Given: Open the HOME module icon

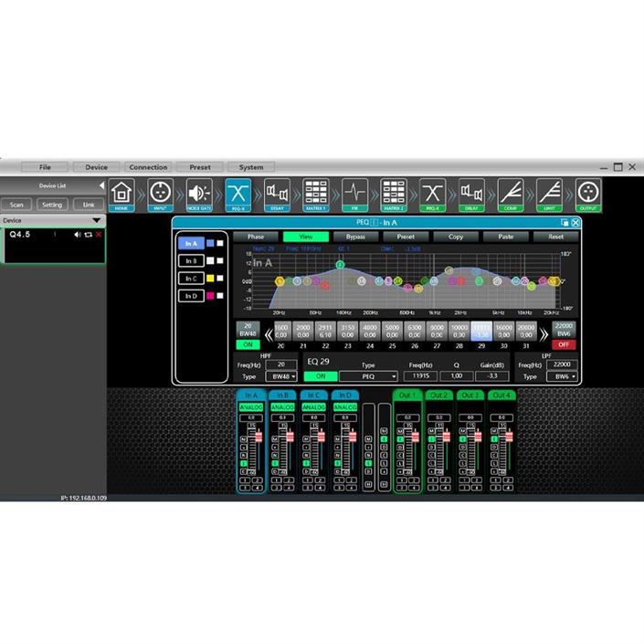Looking at the screenshot, I should point(121,192).
